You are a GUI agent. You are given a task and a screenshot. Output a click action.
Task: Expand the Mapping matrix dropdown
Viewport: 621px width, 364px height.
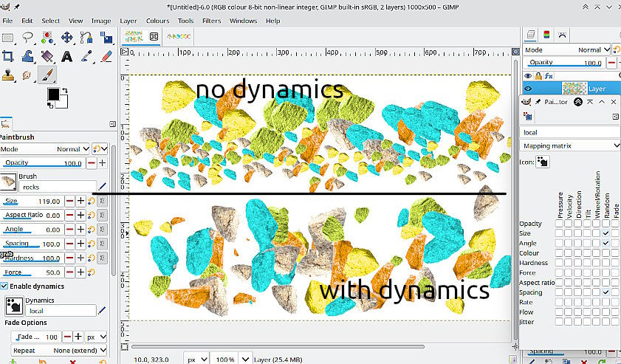[570, 145]
